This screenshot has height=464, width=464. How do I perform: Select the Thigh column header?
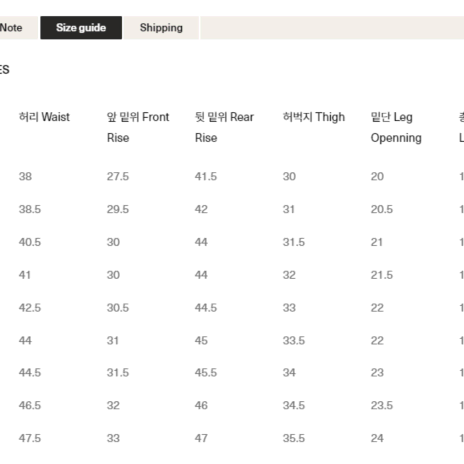click(x=314, y=117)
